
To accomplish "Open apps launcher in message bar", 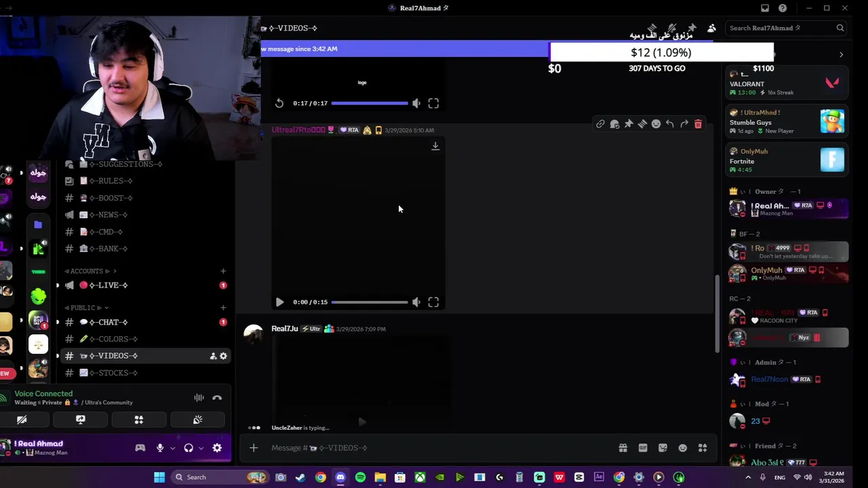I will [703, 448].
